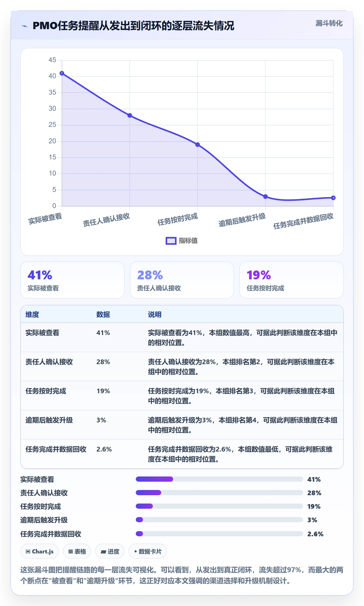Screen dimensions: 364x606
Task: Click the 任务完成并数据回收 progress bar
Action: 219,534
